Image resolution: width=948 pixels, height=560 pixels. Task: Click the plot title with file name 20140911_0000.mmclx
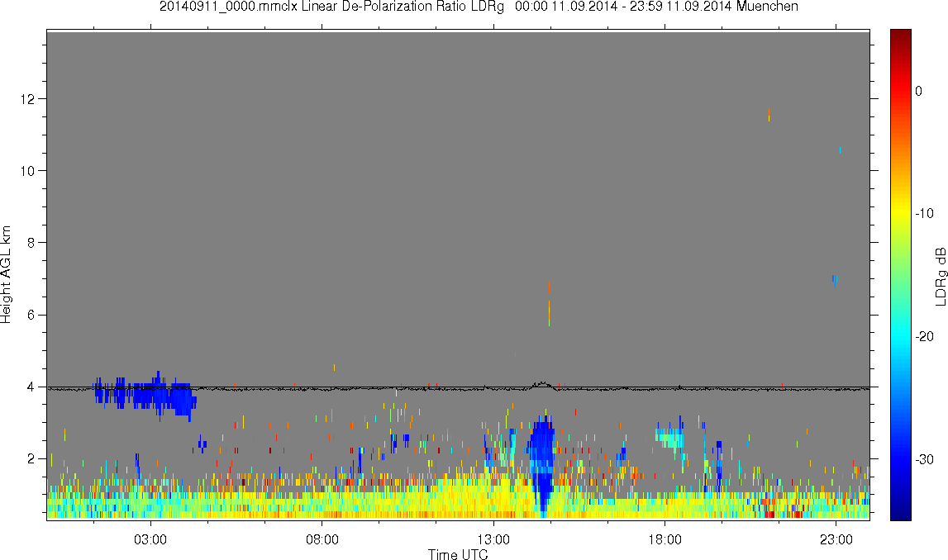(x=479, y=7)
